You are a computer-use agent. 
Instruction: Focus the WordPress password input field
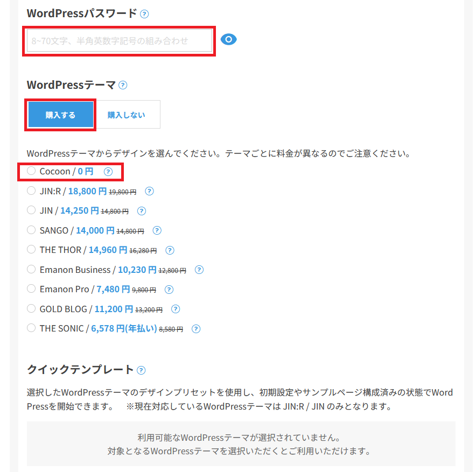point(120,41)
